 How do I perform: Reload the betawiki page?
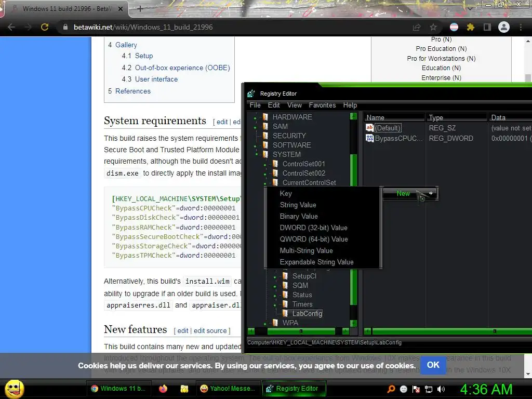45,27
